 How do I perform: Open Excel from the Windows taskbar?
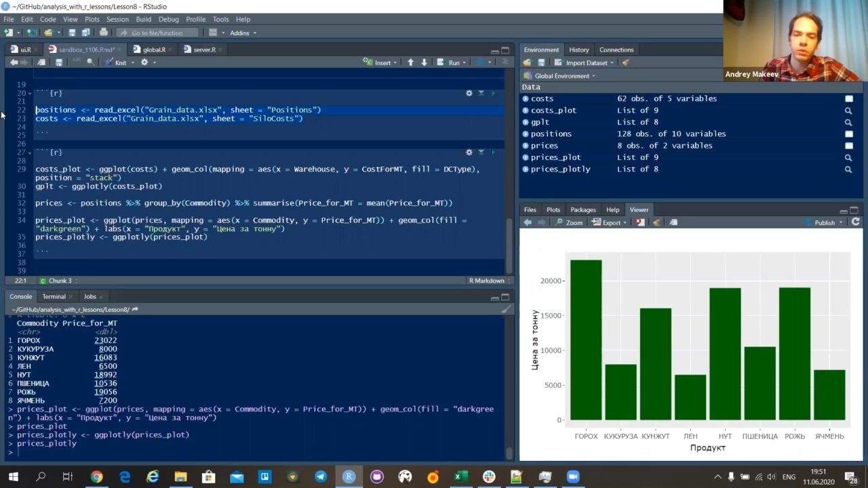pos(460,476)
